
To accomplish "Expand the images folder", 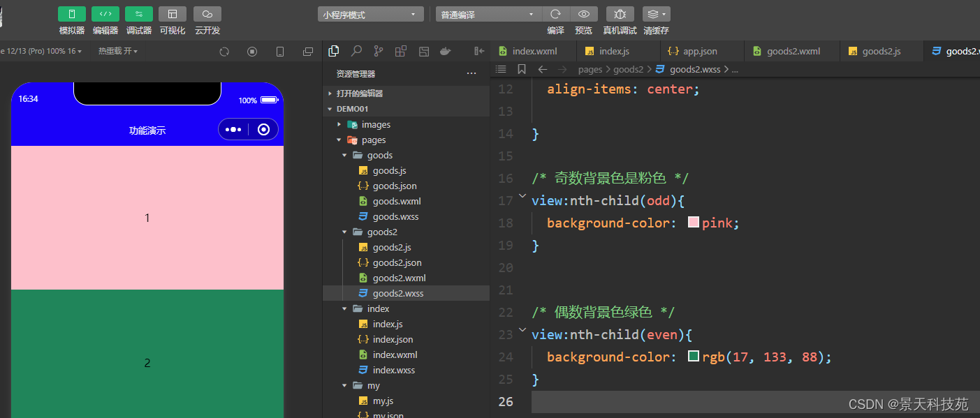I will coord(406,124).
